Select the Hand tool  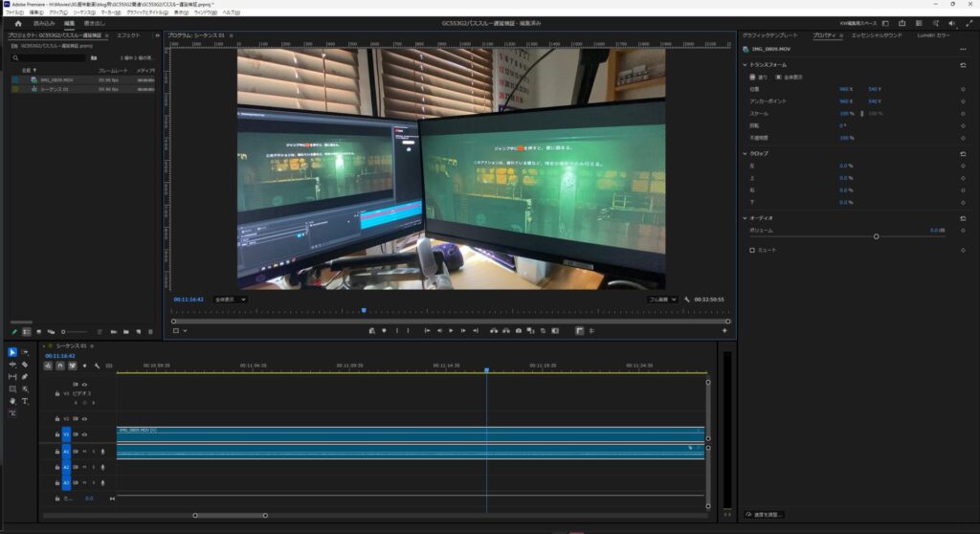12,401
